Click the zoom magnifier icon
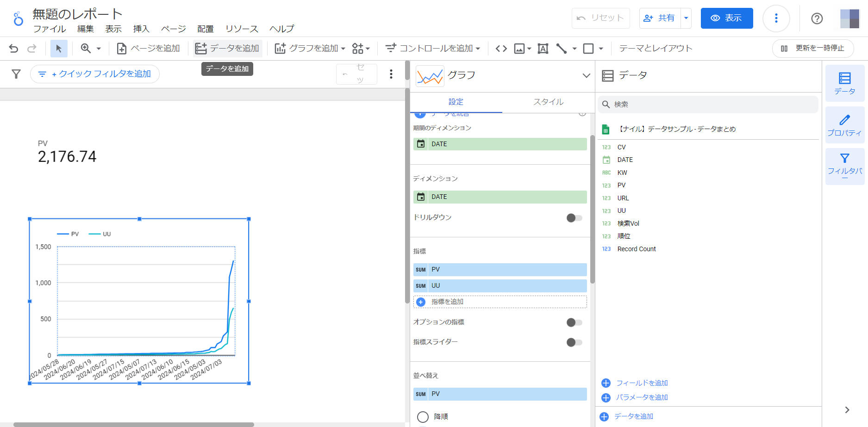 86,48
